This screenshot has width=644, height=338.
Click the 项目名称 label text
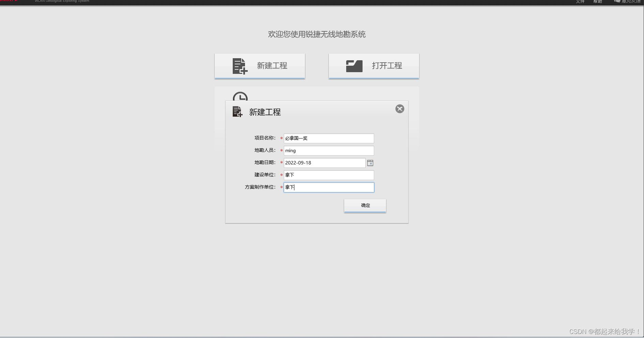pyautogui.click(x=265, y=138)
